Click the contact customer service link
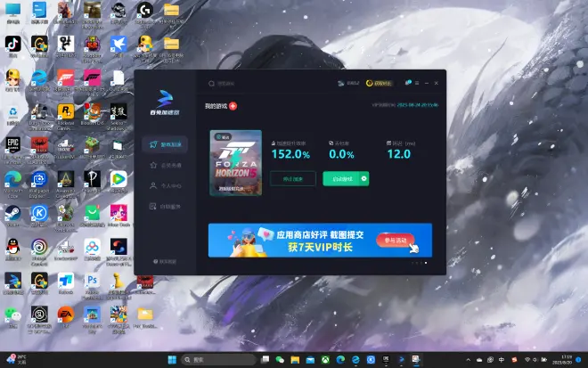This screenshot has height=368, width=588. pyautogui.click(x=164, y=261)
